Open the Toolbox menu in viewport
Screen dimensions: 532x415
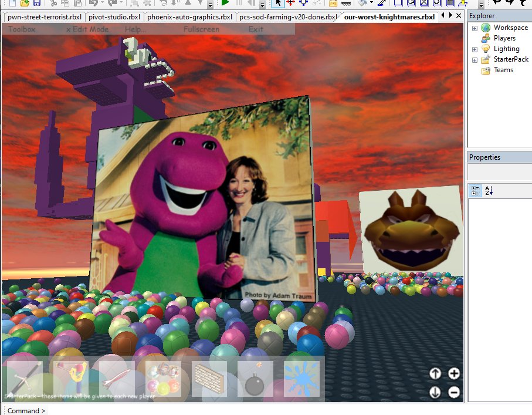point(22,29)
